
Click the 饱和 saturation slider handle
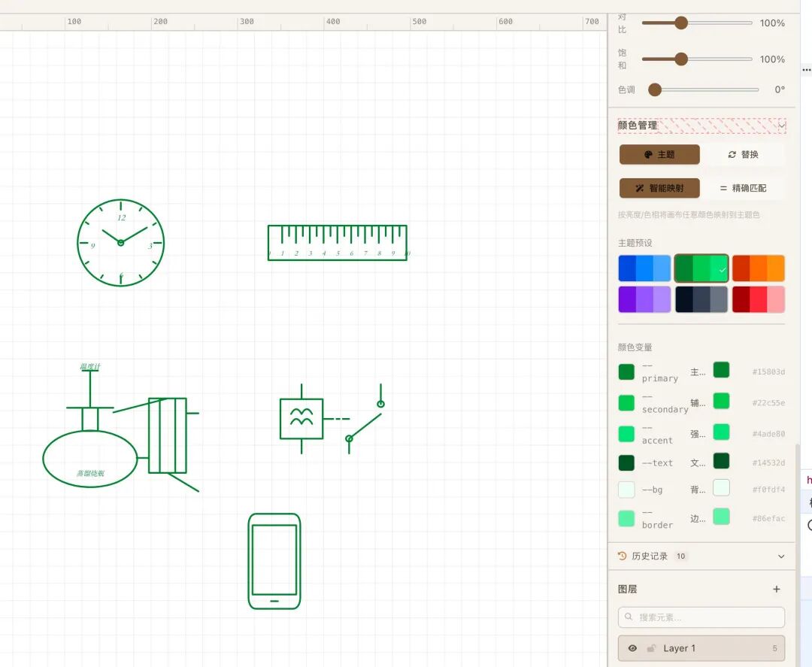coord(681,59)
